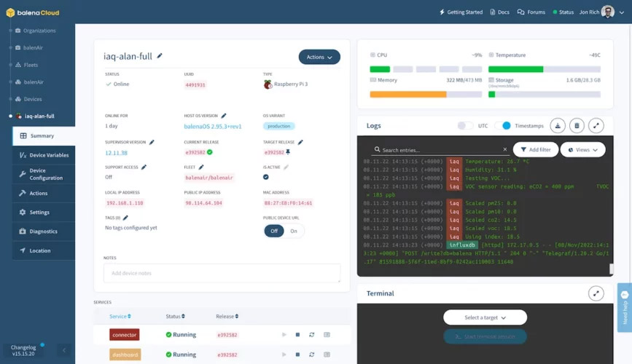Sort services by Status column
Screen dimensions: 632x364
pyautogui.click(x=176, y=317)
